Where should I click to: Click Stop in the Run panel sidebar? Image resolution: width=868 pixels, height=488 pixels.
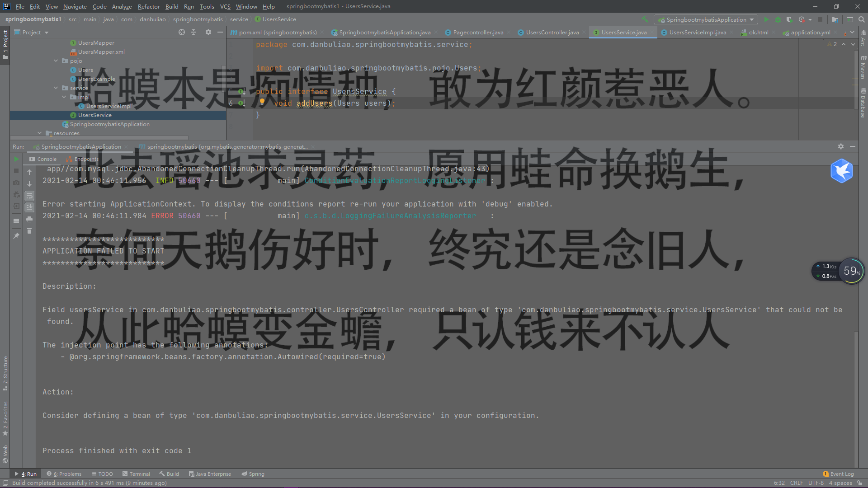[16, 171]
